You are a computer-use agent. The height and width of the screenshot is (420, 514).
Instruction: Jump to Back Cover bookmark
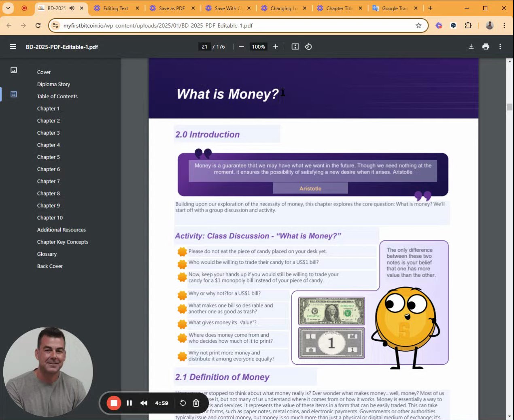click(x=50, y=266)
